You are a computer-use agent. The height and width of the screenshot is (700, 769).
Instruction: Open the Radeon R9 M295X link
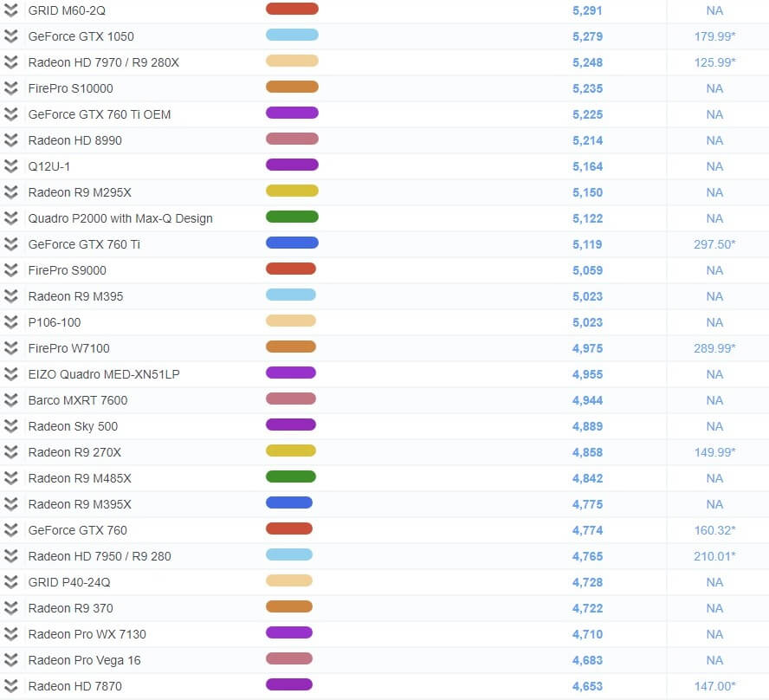80,192
